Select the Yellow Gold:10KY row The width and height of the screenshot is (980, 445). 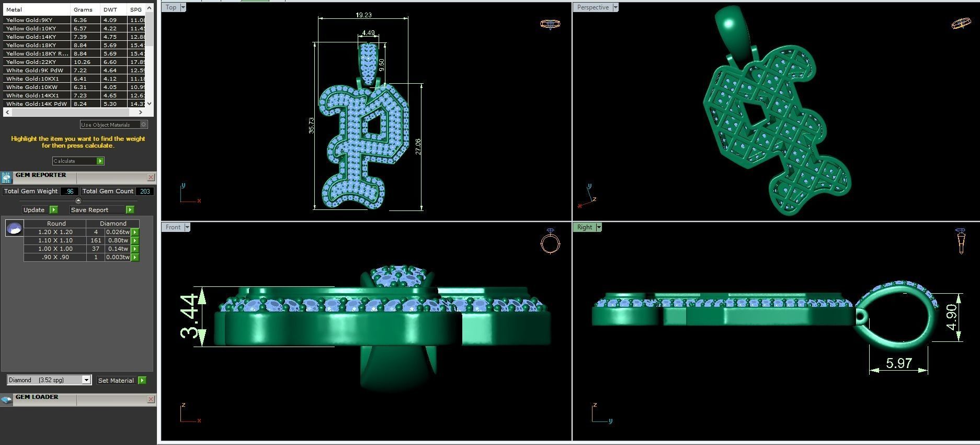tap(75, 28)
